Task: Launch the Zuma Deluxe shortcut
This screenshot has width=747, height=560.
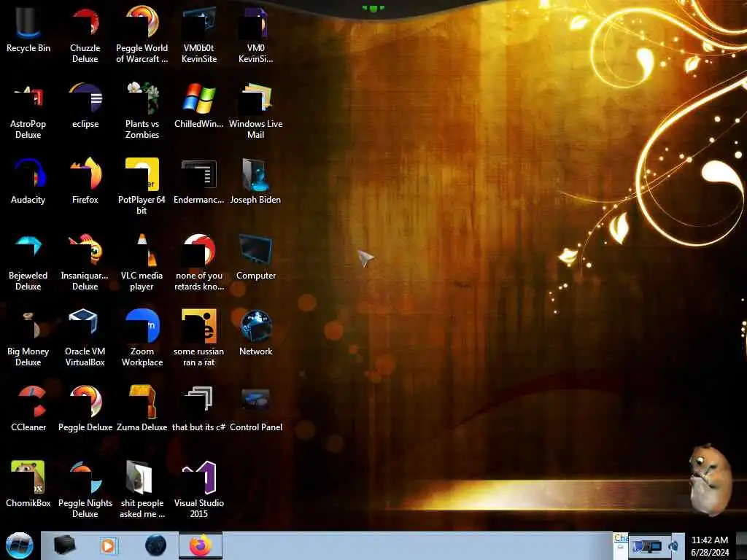Action: [142, 409]
